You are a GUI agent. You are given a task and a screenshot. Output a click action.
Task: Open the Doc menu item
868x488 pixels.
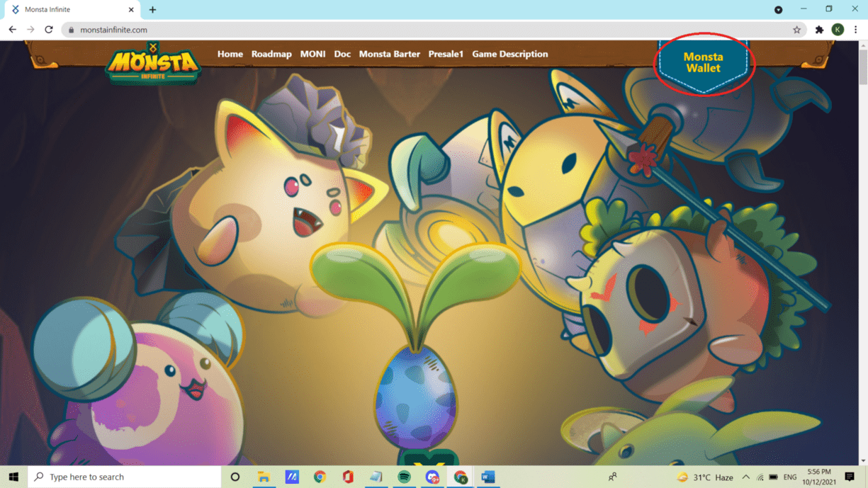[342, 54]
